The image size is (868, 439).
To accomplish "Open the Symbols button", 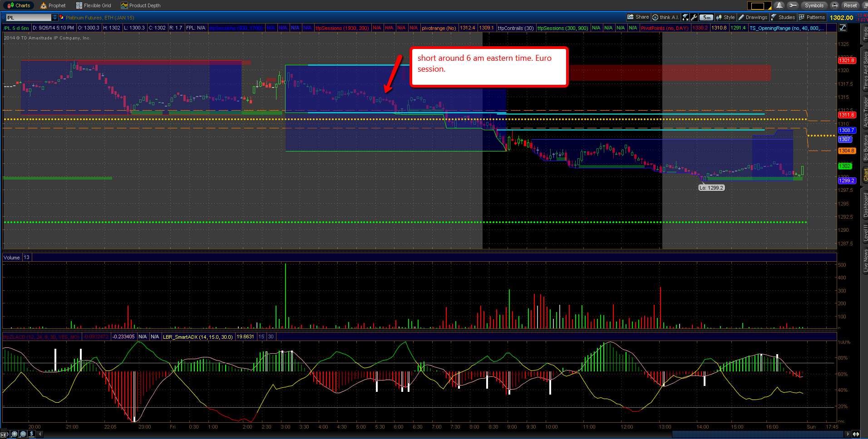I will pyautogui.click(x=814, y=5).
